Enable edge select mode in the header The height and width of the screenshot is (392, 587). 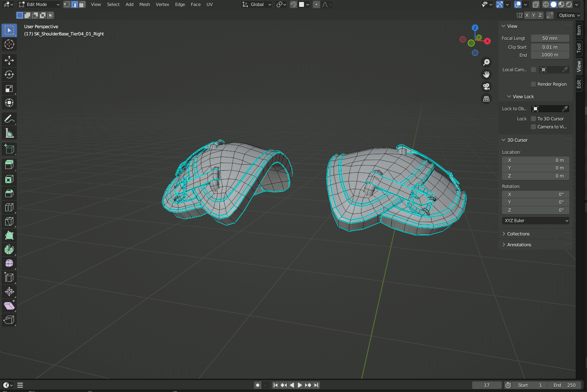pos(75,4)
